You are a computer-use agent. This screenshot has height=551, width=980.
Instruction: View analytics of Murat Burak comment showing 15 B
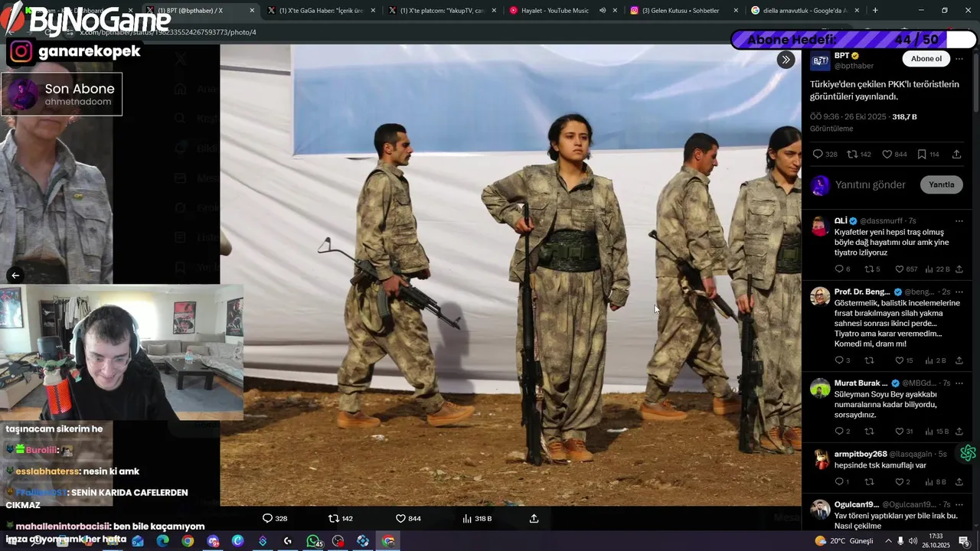936,432
